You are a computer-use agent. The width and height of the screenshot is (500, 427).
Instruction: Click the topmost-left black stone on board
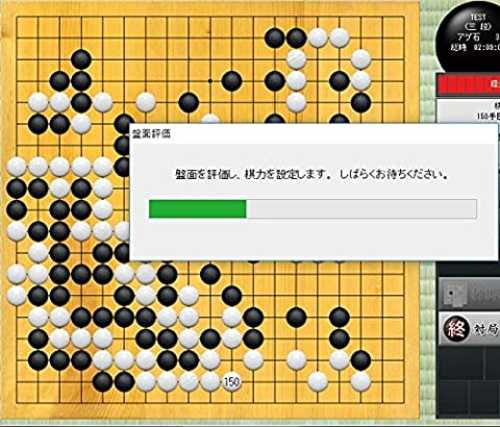[x=81, y=59]
